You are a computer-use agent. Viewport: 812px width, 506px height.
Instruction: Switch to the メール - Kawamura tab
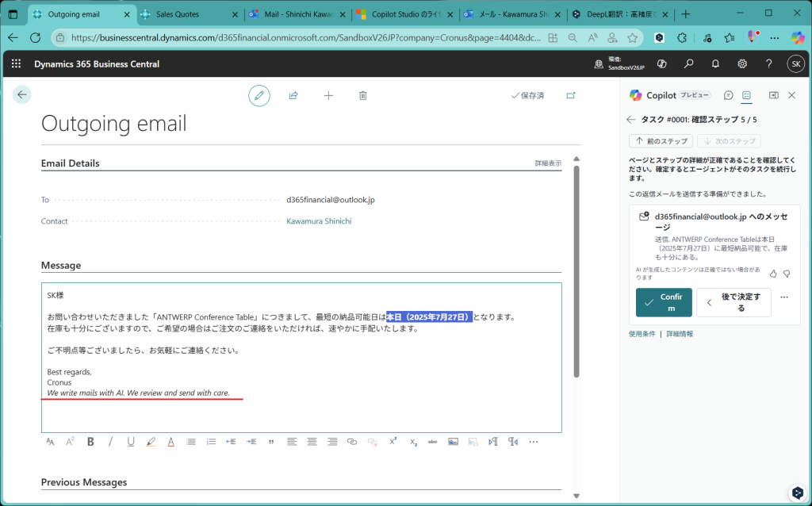(513, 14)
